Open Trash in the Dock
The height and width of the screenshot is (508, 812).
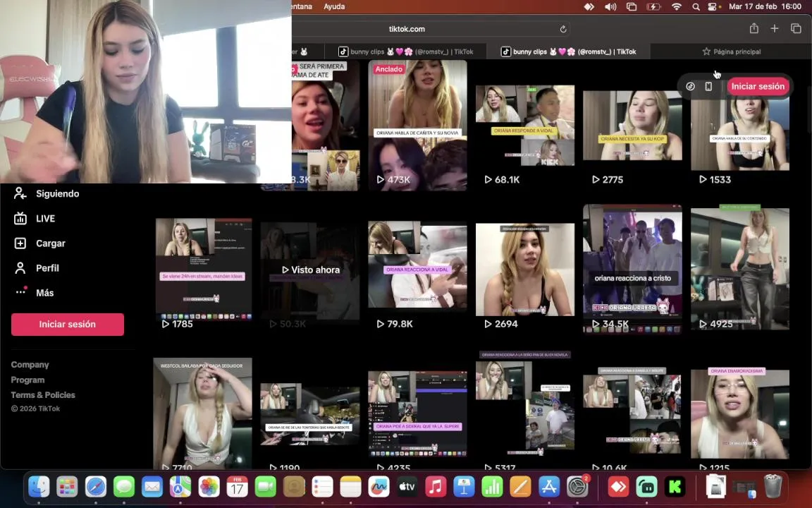tap(773, 487)
